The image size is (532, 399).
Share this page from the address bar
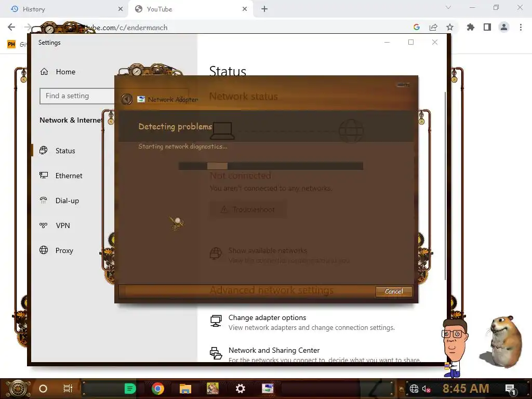(433, 27)
